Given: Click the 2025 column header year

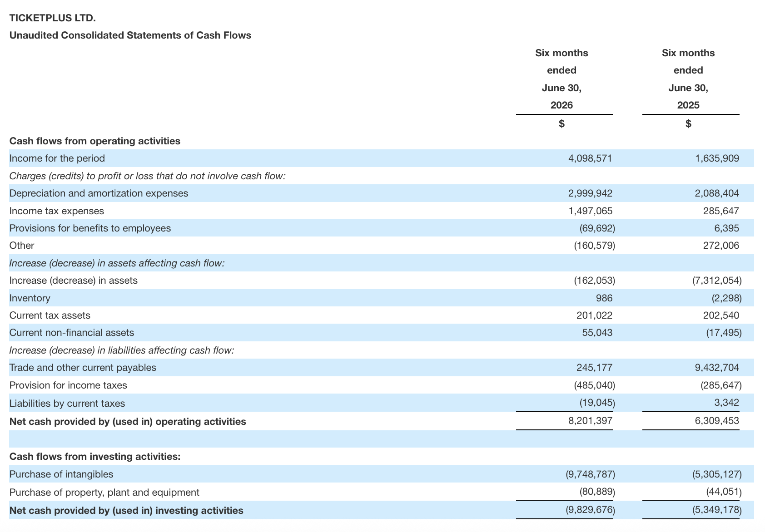Looking at the screenshot, I should (688, 105).
